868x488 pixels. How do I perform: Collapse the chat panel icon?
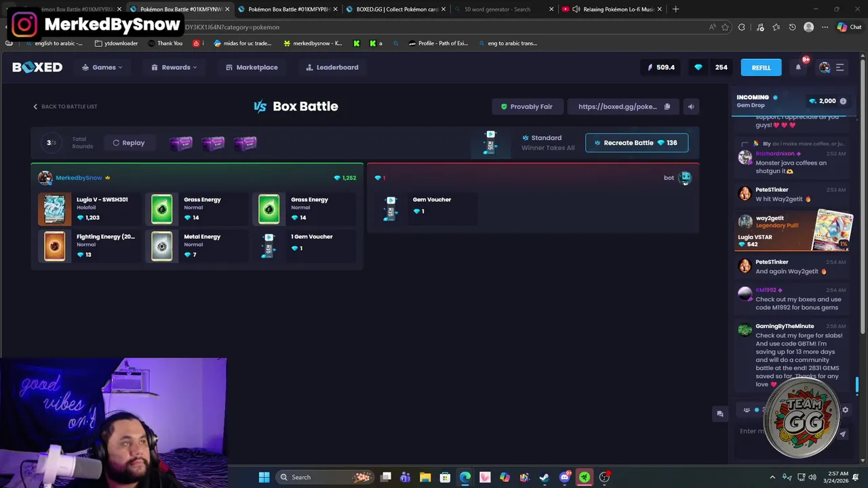[x=720, y=413]
